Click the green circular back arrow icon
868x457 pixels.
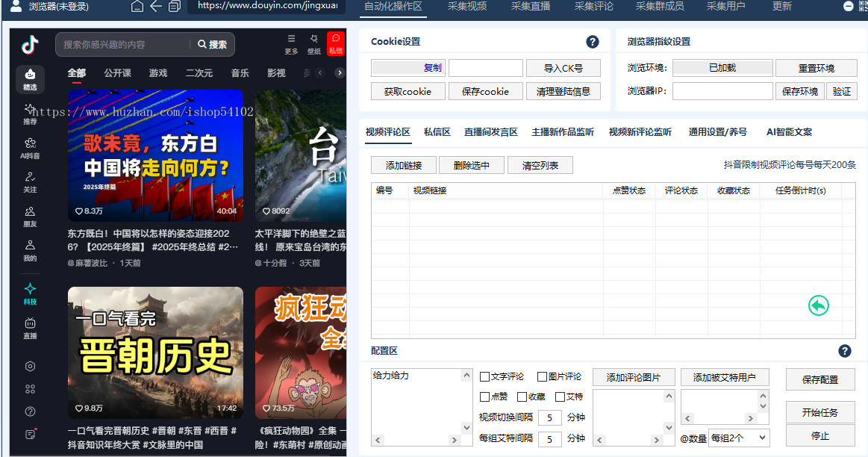coord(818,305)
